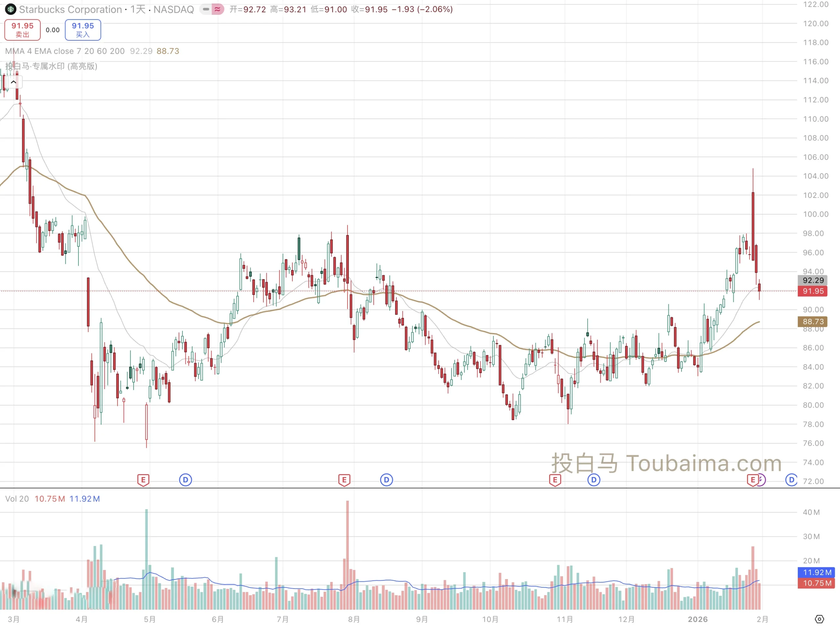840x627 pixels.
Task: Click the 91.95 卖出 sell button
Action: 22,30
